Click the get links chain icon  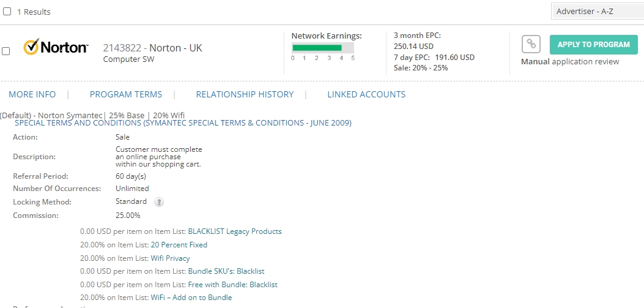coord(531,44)
